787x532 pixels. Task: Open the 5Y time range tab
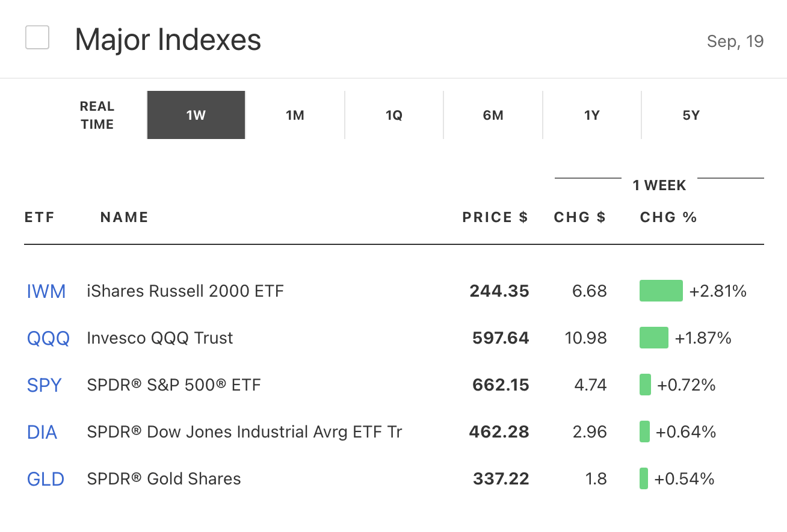tap(691, 115)
